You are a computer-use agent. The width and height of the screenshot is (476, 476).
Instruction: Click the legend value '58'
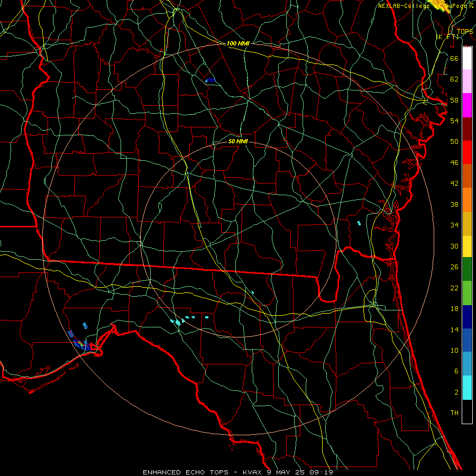click(454, 100)
